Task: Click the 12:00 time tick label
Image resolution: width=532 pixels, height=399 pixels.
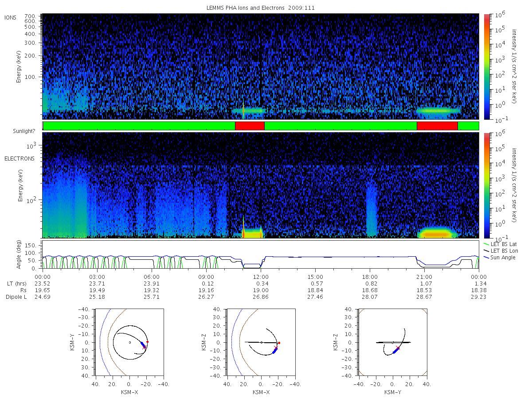Action: [261, 277]
